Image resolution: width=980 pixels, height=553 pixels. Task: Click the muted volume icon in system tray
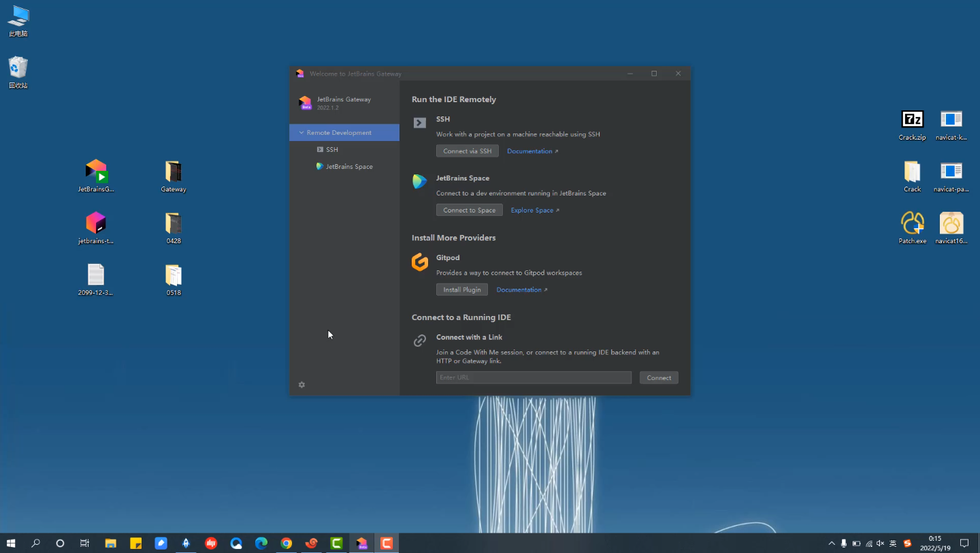point(881,543)
